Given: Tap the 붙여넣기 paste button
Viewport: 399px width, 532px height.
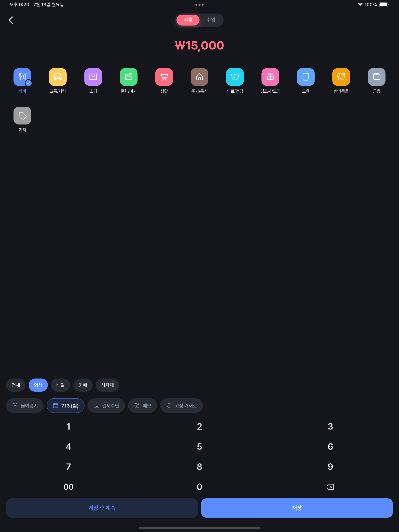Looking at the screenshot, I should coord(25,406).
